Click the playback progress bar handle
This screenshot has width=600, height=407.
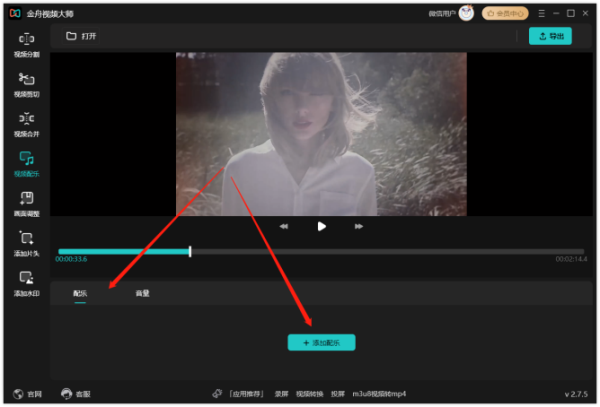click(190, 251)
